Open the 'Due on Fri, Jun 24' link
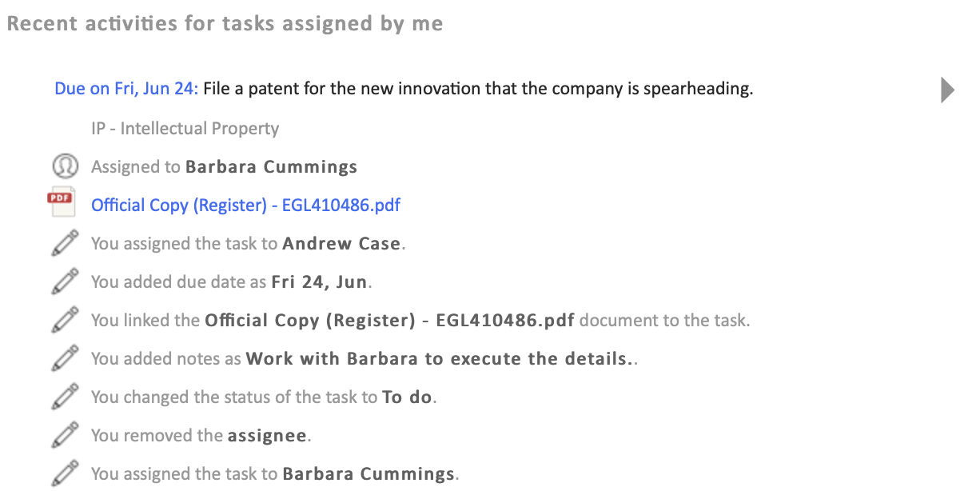Viewport: 980px width, 491px height. coord(125,89)
